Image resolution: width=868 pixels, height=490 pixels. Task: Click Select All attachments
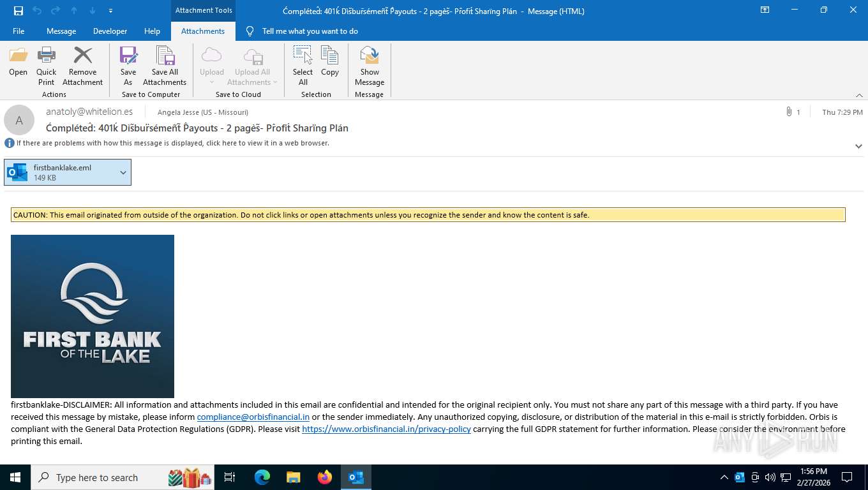pos(303,66)
